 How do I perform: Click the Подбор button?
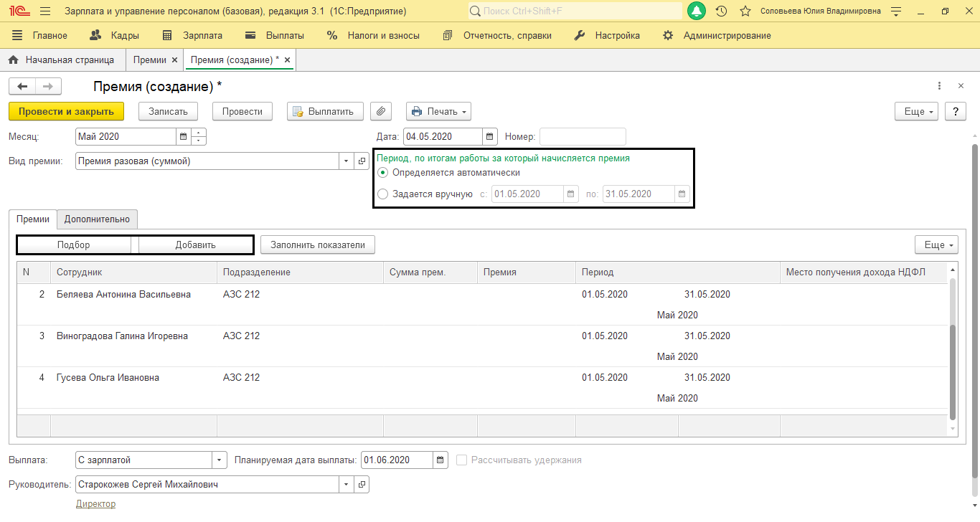74,245
